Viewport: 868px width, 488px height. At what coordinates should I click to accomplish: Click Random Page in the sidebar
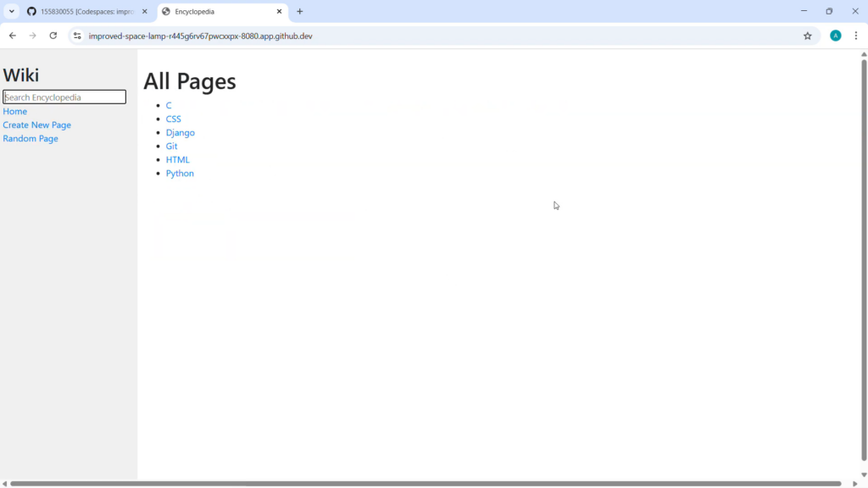pyautogui.click(x=31, y=138)
